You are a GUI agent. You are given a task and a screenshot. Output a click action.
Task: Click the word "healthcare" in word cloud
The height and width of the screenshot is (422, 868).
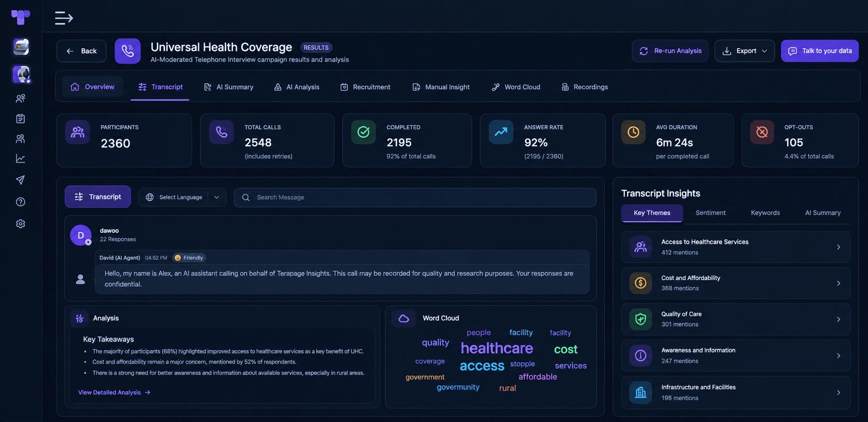(x=497, y=348)
